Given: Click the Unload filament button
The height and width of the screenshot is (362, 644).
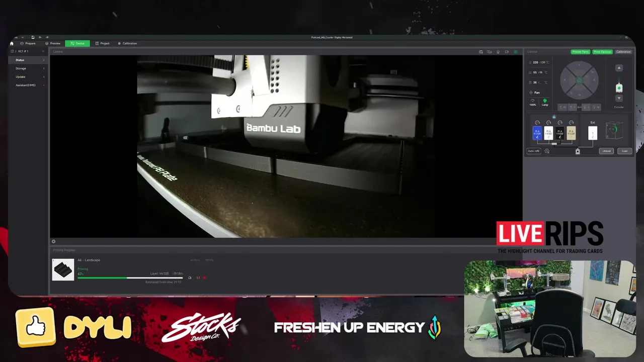Looking at the screenshot, I should [x=606, y=151].
